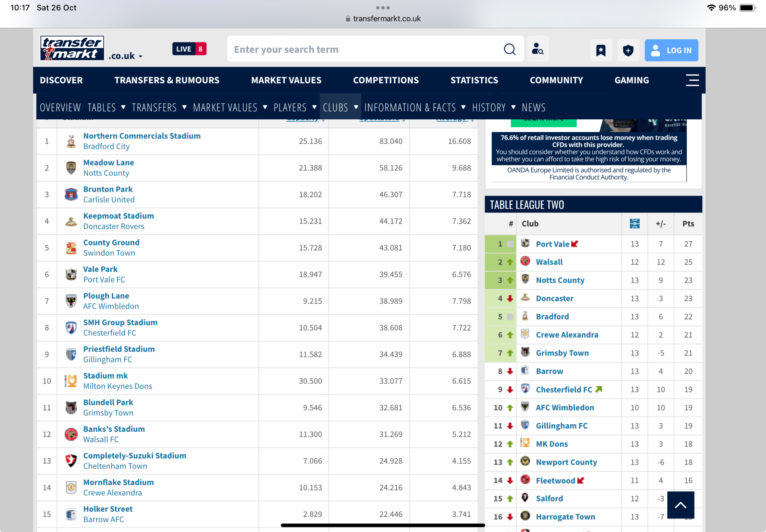766x532 pixels.
Task: Open the Transfers & Rumours menu
Action: [x=167, y=80]
